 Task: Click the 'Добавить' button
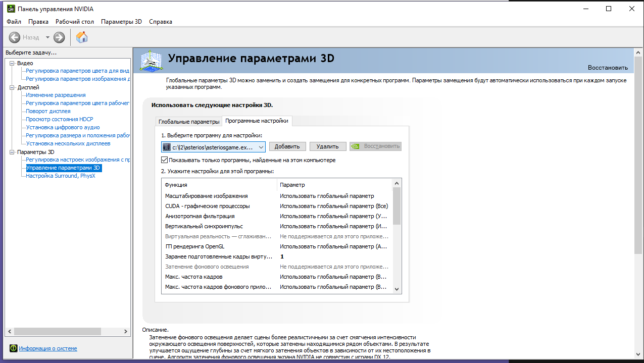tap(287, 146)
